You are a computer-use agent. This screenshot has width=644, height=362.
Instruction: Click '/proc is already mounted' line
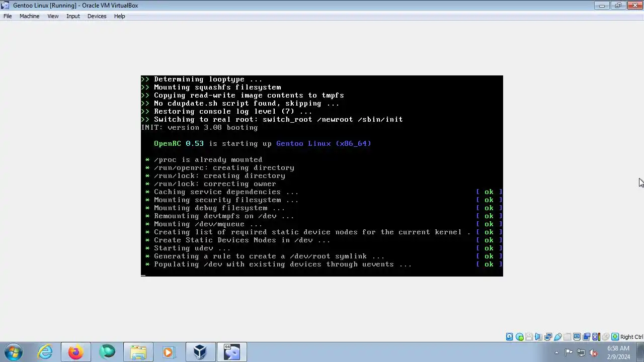tap(208, 160)
